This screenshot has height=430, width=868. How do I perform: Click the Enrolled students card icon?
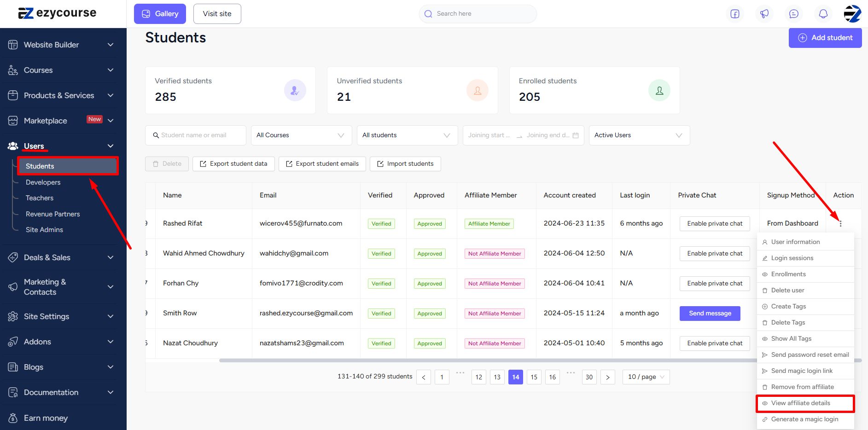pos(659,90)
